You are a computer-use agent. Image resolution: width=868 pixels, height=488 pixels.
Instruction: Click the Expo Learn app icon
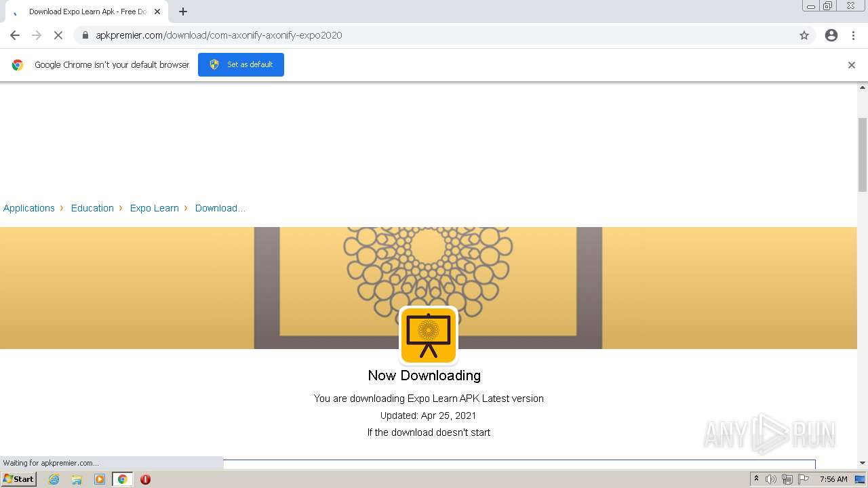tap(429, 336)
